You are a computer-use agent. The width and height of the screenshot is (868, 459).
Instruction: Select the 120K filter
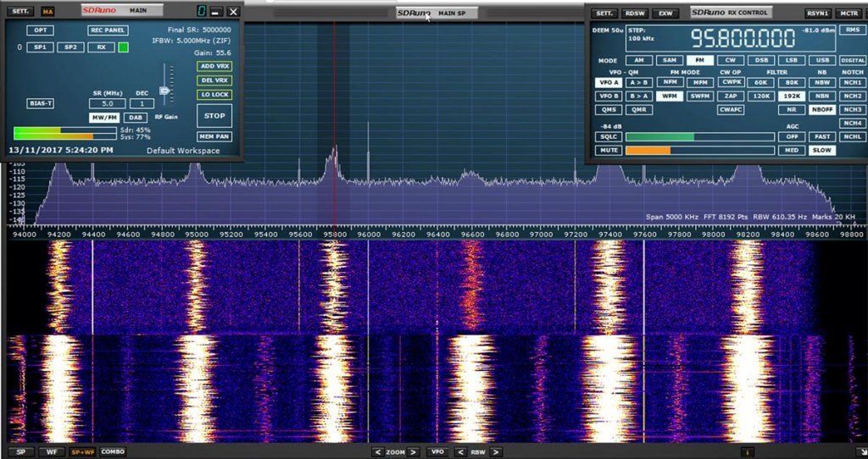coord(760,97)
